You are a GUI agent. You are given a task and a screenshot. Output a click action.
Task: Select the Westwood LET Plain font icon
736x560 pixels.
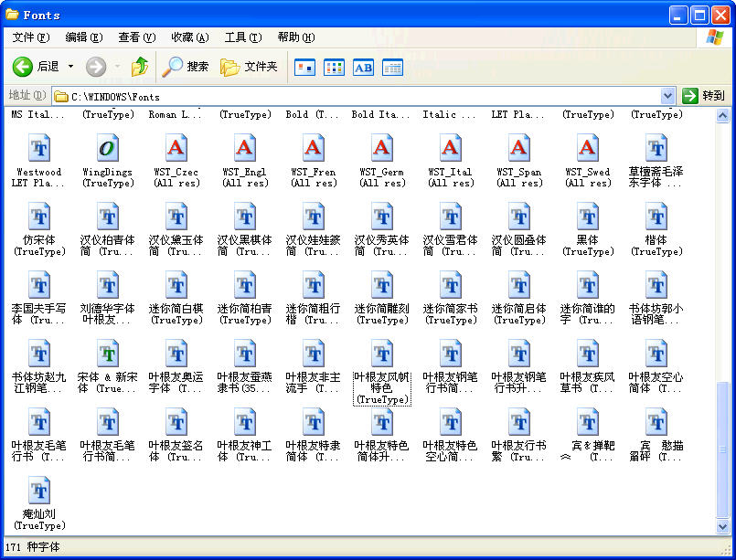(x=39, y=148)
